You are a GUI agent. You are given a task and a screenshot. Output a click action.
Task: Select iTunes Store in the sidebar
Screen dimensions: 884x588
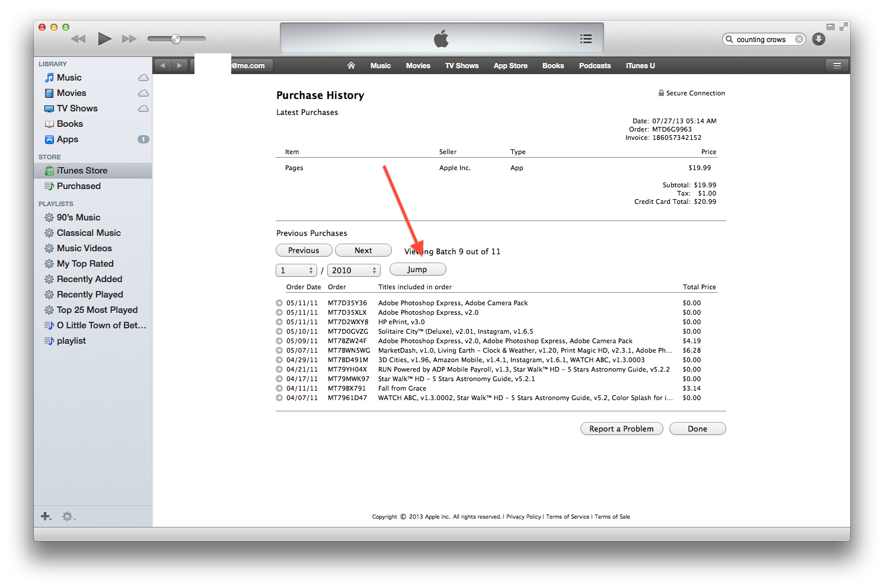(92, 171)
